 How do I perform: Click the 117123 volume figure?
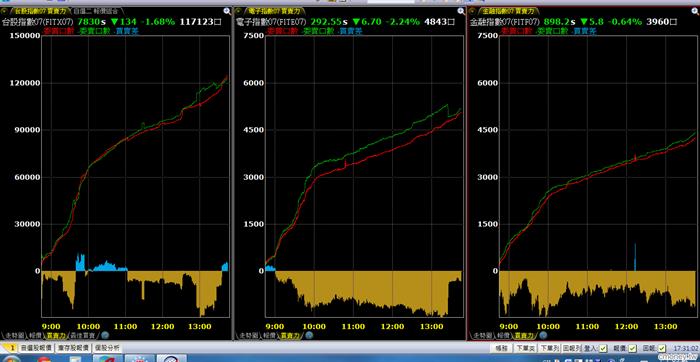(x=200, y=21)
